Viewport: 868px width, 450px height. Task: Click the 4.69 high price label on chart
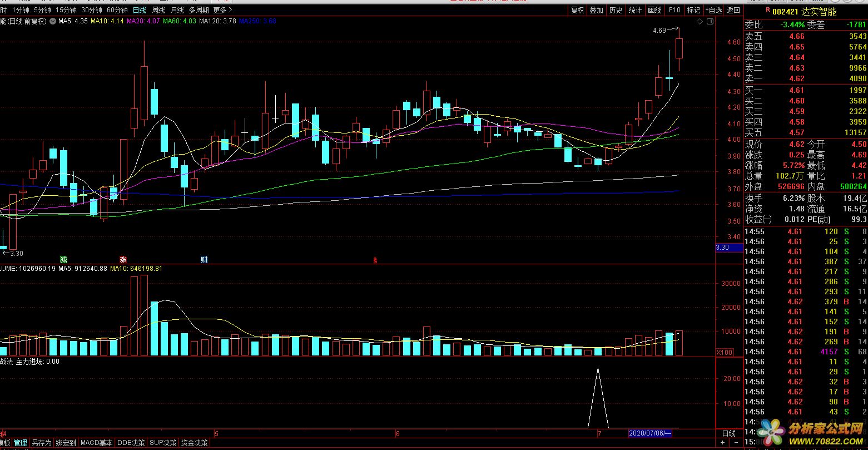[659, 31]
